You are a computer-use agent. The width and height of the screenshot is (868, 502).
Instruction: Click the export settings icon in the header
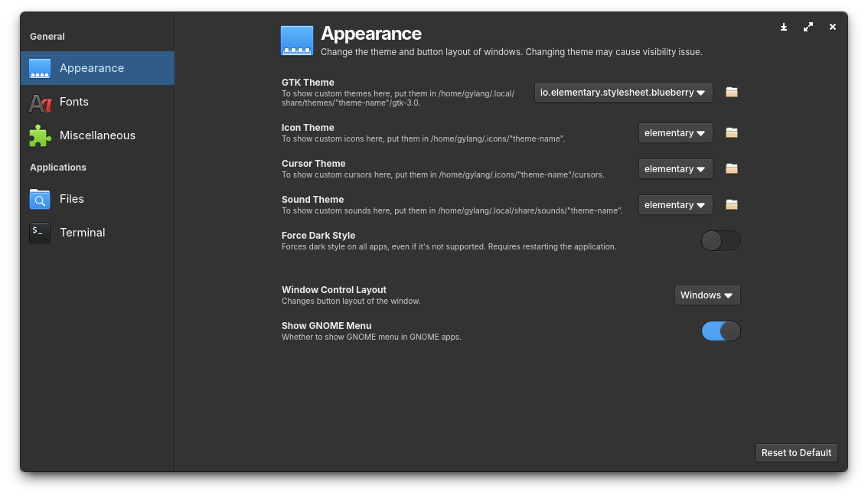[783, 27]
